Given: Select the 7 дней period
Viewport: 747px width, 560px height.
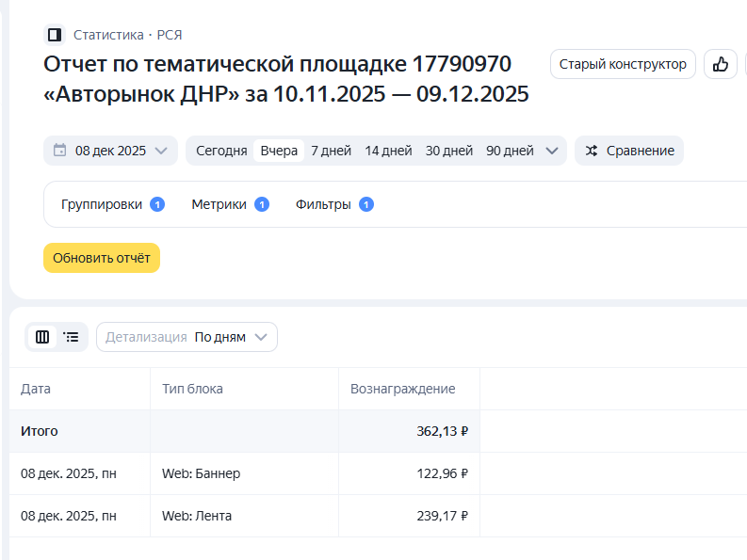Looking at the screenshot, I should click(x=331, y=151).
